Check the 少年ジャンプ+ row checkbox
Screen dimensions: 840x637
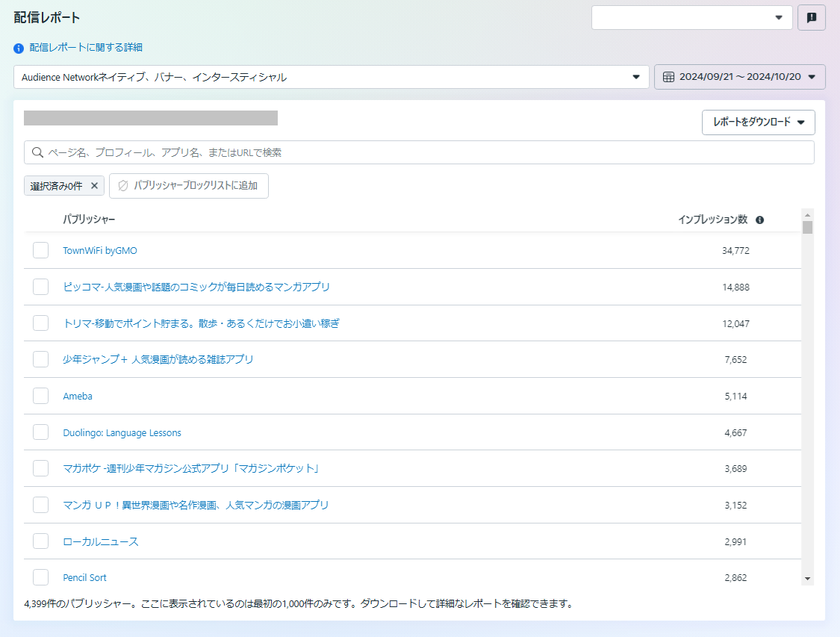(x=41, y=359)
